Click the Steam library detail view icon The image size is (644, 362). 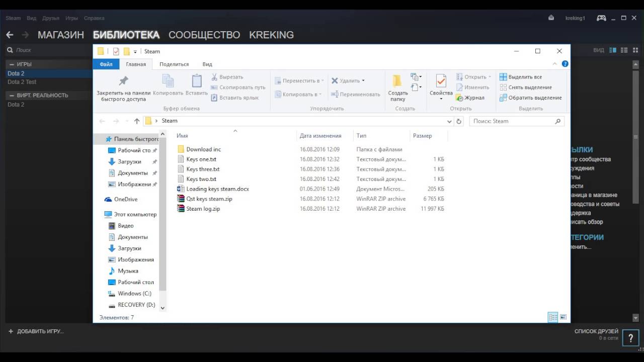pos(613,50)
